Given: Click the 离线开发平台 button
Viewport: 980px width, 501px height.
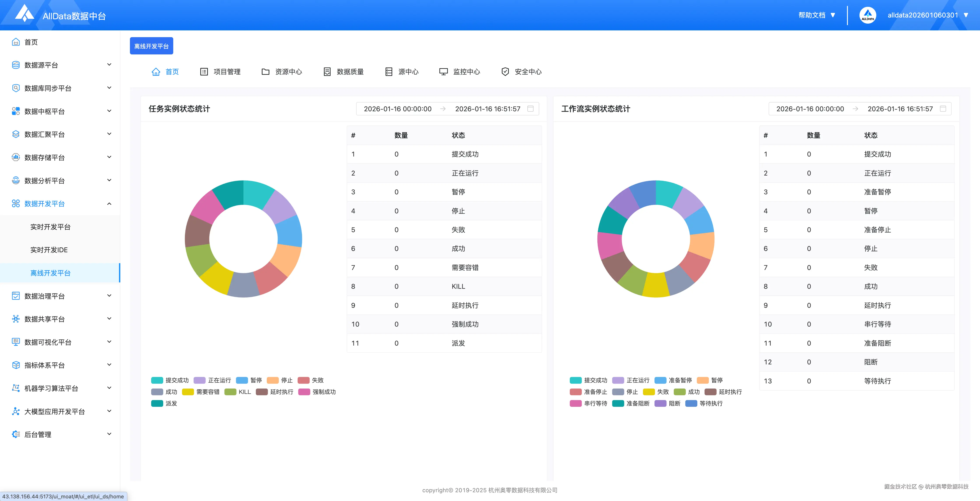Looking at the screenshot, I should pyautogui.click(x=151, y=46).
